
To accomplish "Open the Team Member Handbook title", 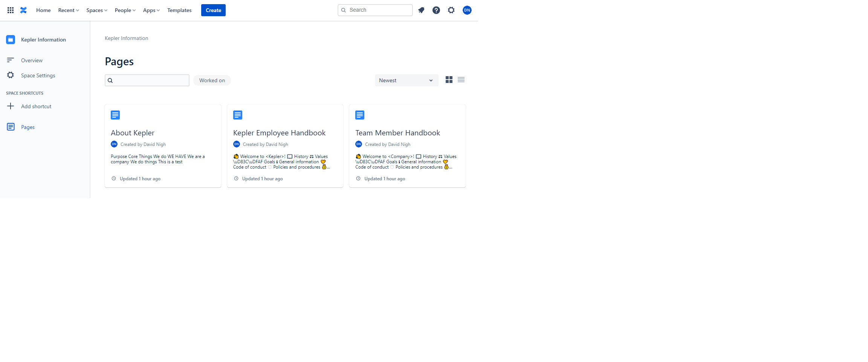I will click(397, 133).
